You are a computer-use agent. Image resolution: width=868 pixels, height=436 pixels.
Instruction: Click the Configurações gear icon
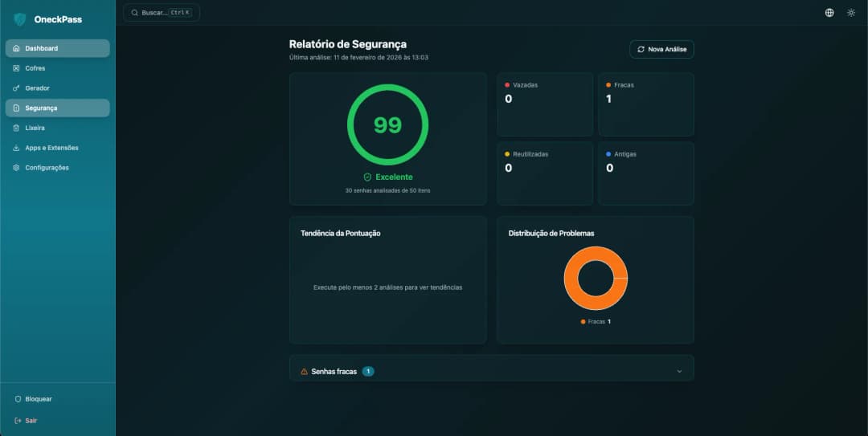pos(17,168)
